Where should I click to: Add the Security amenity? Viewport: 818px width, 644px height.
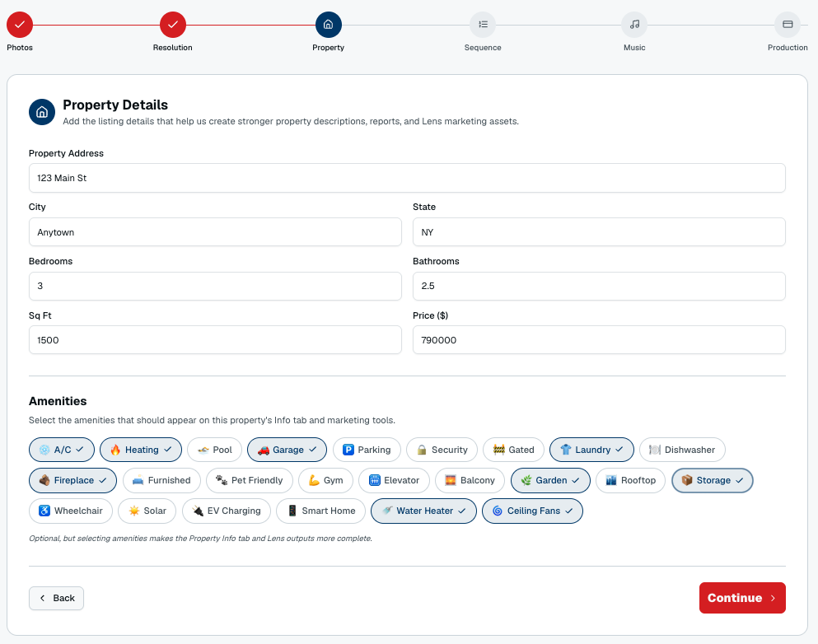[442, 450]
